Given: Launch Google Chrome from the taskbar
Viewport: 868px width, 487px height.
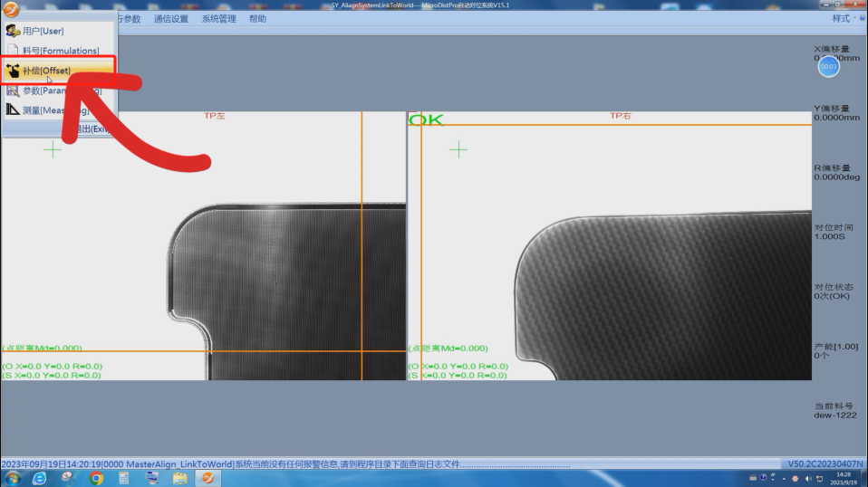Looking at the screenshot, I should [x=96, y=478].
